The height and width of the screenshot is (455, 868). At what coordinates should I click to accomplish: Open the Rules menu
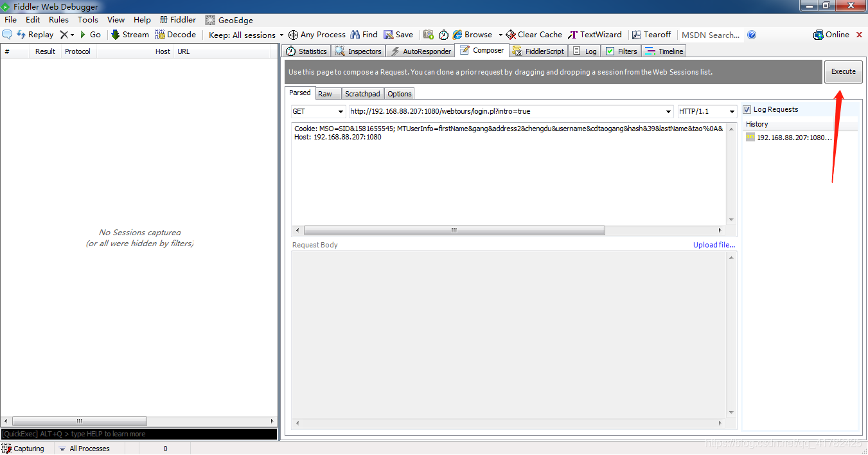tap(58, 20)
